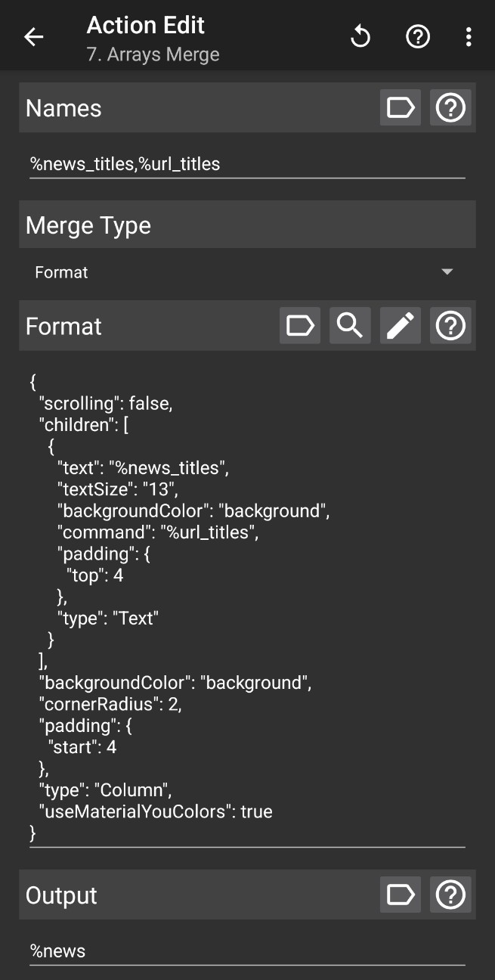The height and width of the screenshot is (980, 495).
Task: Tap the variable tag icon in Format
Action: click(300, 326)
